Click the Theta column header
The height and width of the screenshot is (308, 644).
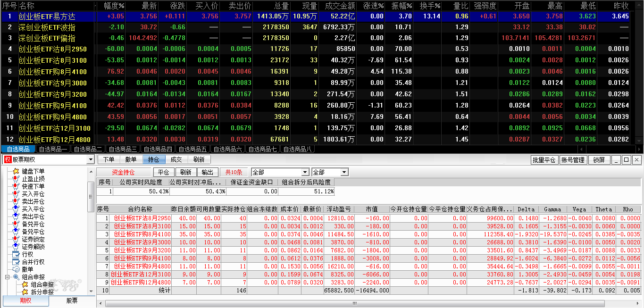click(603, 209)
